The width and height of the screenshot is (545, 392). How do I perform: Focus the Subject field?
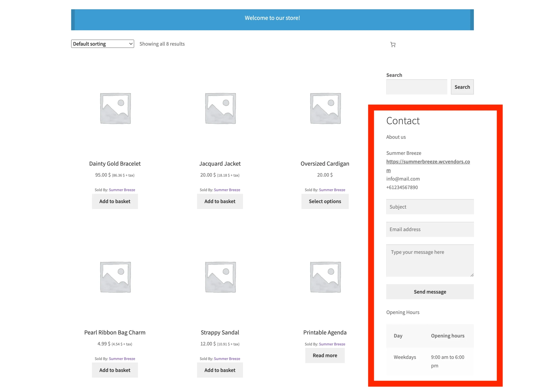pos(430,207)
